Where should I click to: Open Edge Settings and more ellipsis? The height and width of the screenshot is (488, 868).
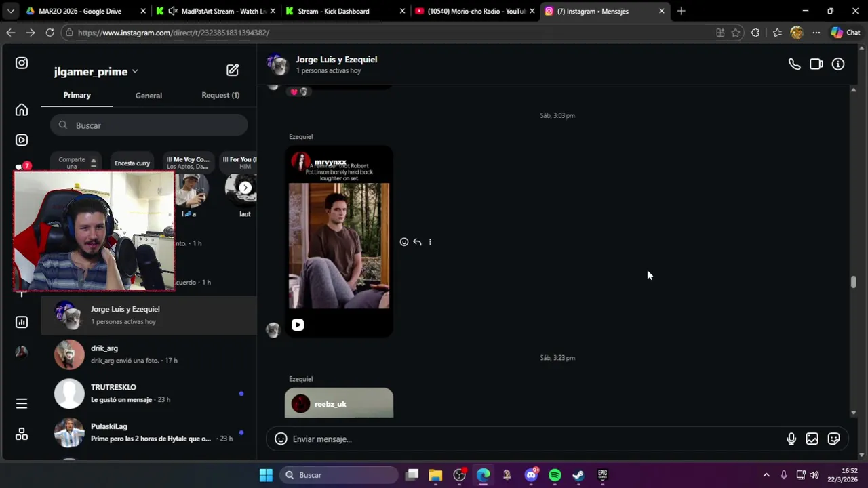point(816,33)
